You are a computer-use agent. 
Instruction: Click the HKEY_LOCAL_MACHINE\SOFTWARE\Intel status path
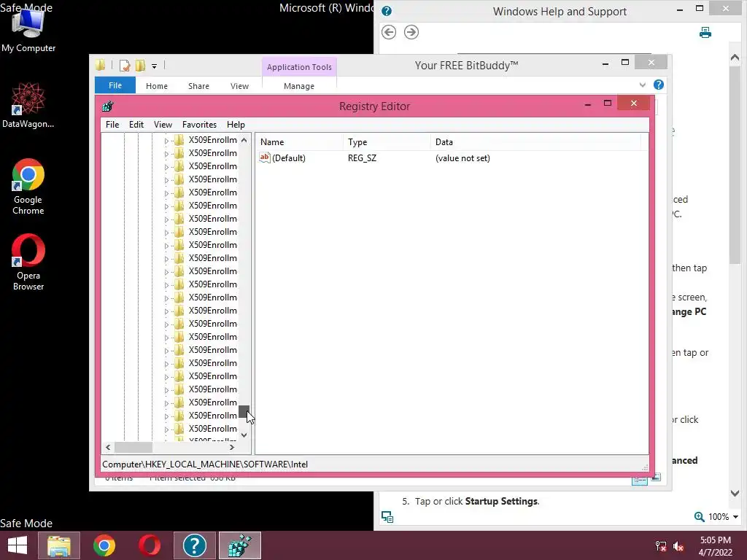205,464
